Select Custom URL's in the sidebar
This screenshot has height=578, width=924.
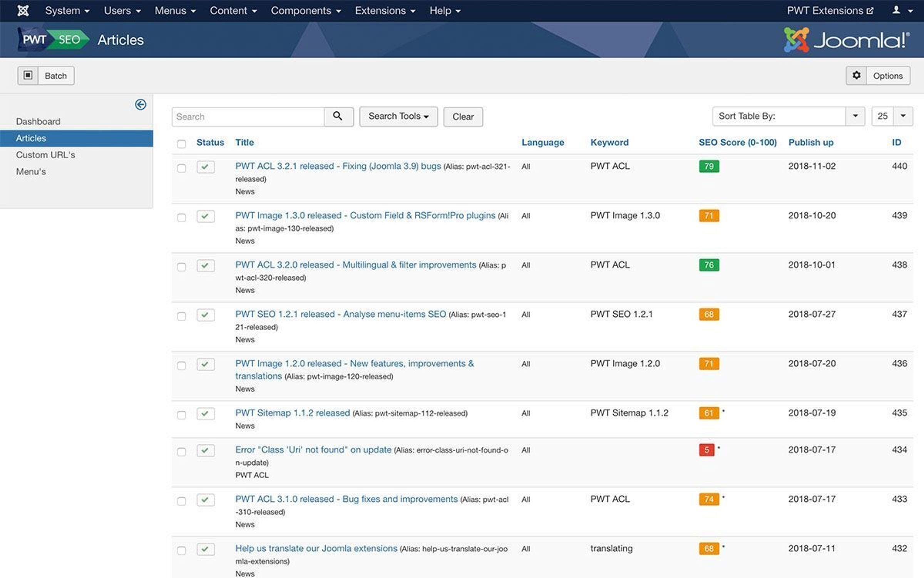(x=45, y=155)
